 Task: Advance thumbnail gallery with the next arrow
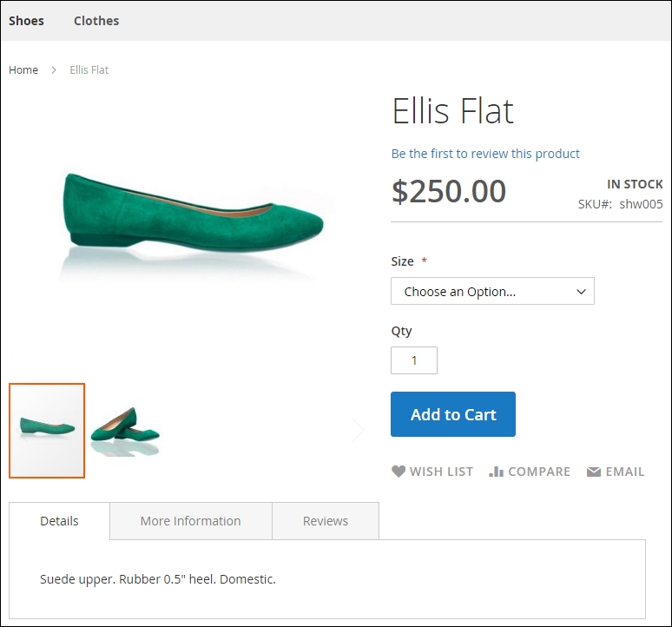tap(358, 430)
